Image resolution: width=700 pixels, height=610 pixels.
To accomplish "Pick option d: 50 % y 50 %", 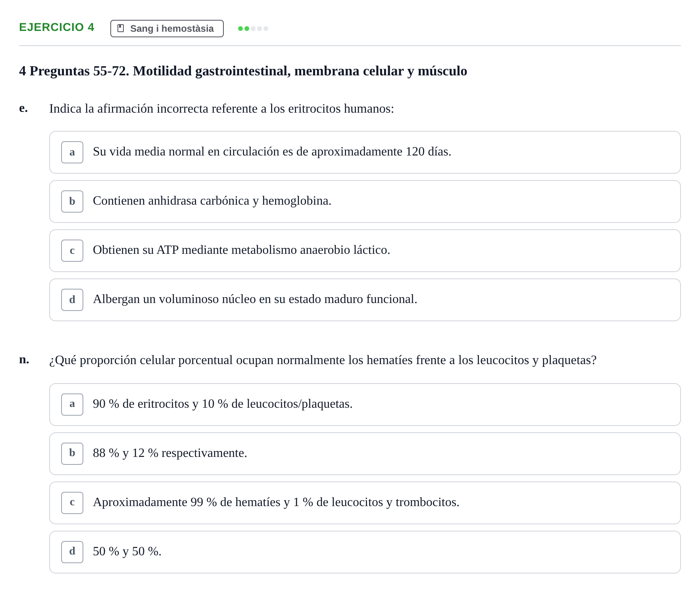I will [365, 552].
